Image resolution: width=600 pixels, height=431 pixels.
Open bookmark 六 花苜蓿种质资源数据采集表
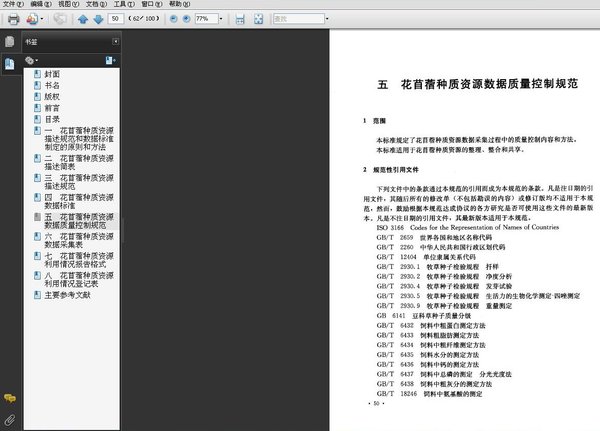coord(79,240)
